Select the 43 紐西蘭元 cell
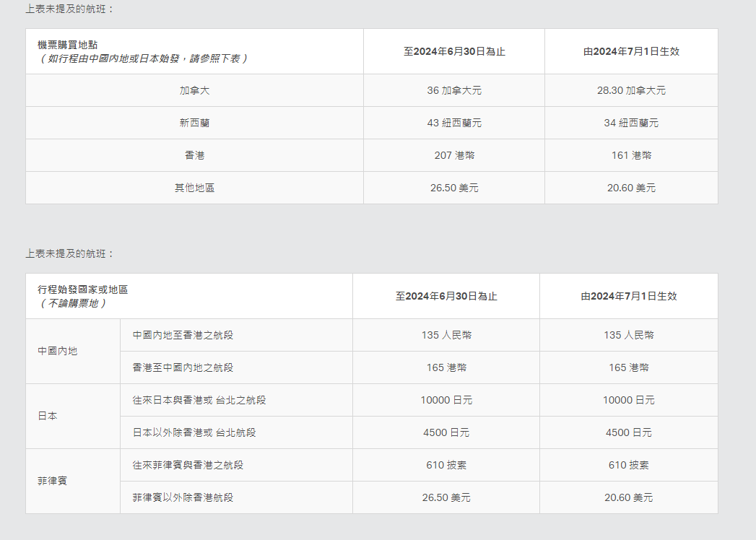The width and height of the screenshot is (756, 540). click(x=453, y=123)
